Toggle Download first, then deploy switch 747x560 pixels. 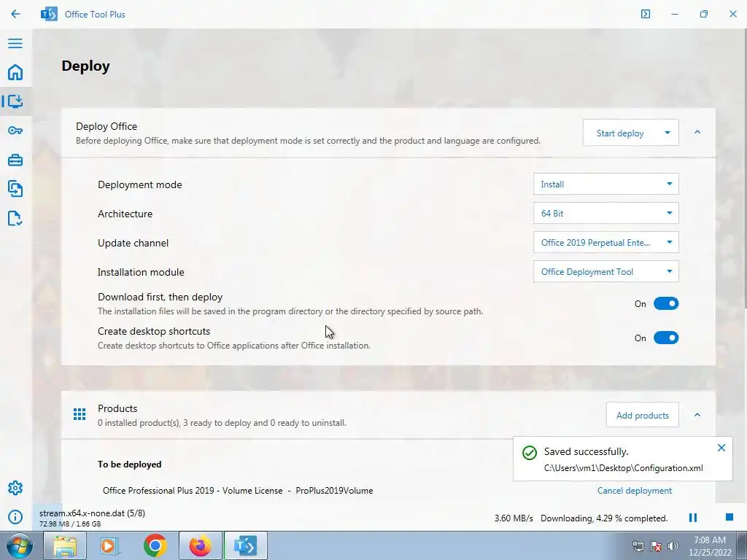(665, 304)
